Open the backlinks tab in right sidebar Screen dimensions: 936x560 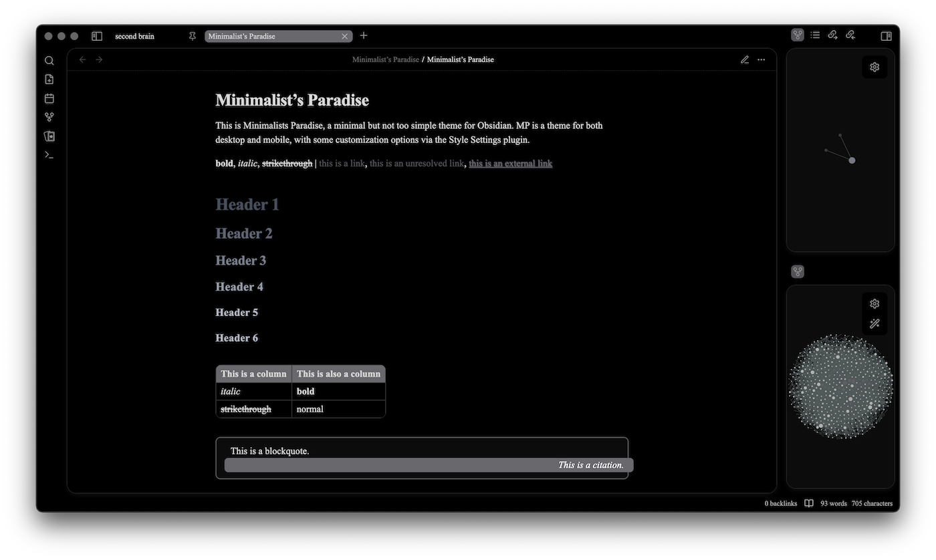click(x=850, y=35)
